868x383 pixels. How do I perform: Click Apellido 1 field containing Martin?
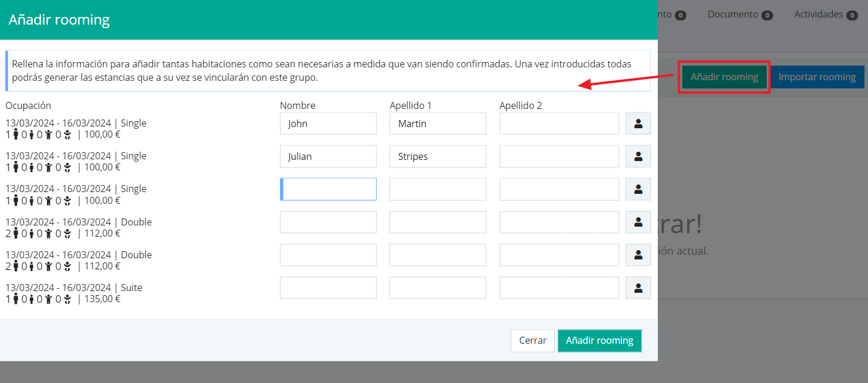click(x=438, y=124)
